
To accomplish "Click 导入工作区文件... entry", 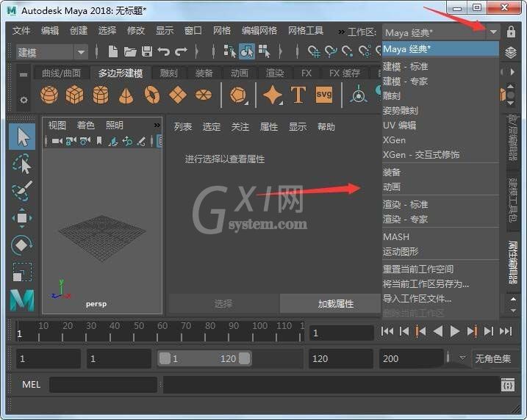I will 440,298.
